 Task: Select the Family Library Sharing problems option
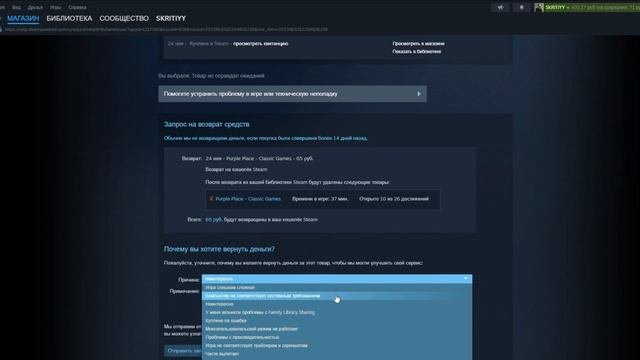(337, 312)
